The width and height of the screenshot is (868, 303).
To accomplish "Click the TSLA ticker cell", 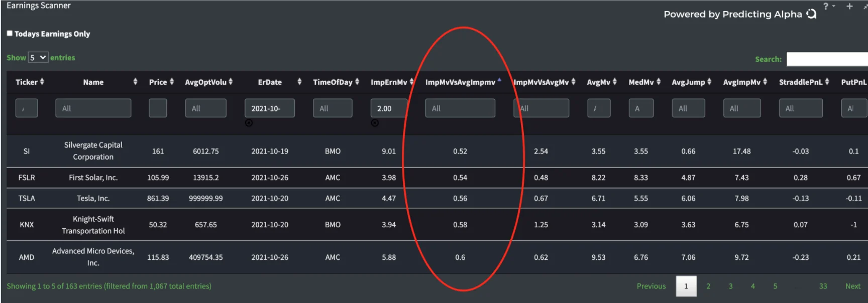I will (27, 198).
